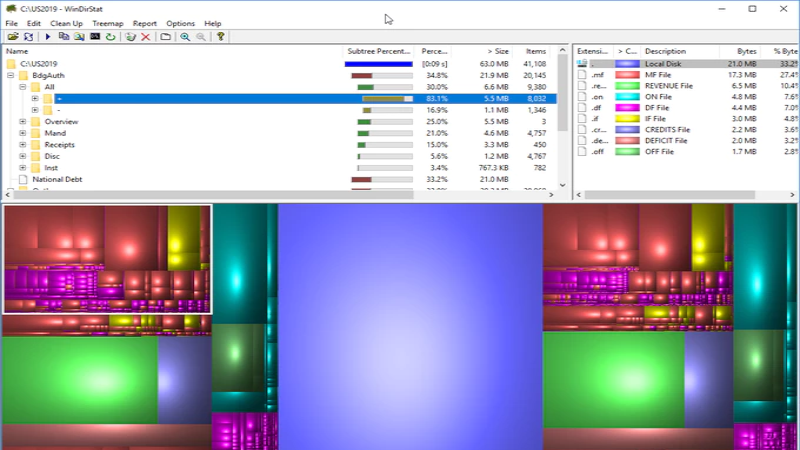Click the color swatch for REVENUE File
This screenshot has width=800, height=450.
627,87
